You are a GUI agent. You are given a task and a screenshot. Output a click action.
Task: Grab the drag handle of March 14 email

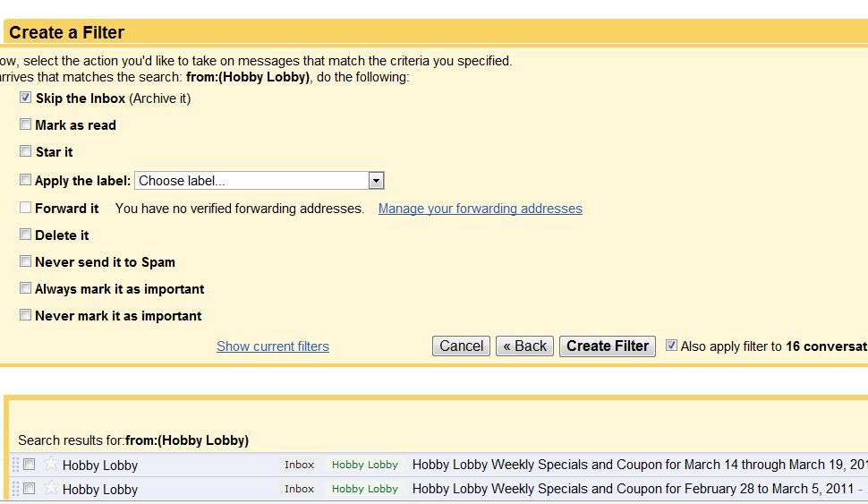coord(15,465)
